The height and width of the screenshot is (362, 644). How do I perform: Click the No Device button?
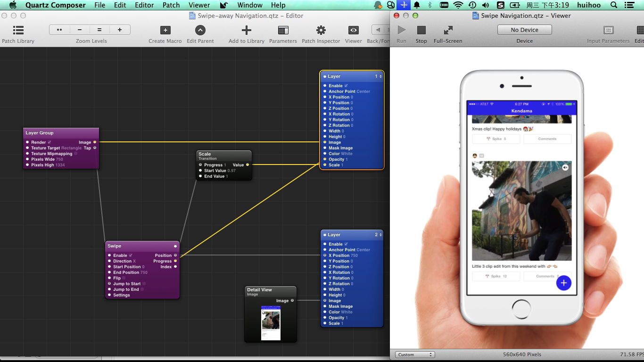(x=524, y=30)
